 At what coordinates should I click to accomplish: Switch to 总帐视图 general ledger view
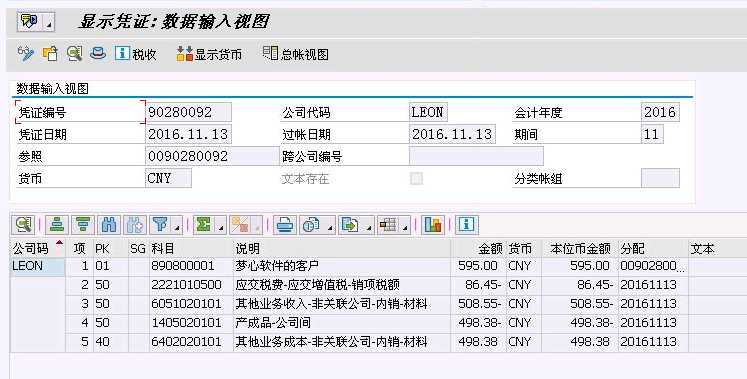tap(296, 54)
